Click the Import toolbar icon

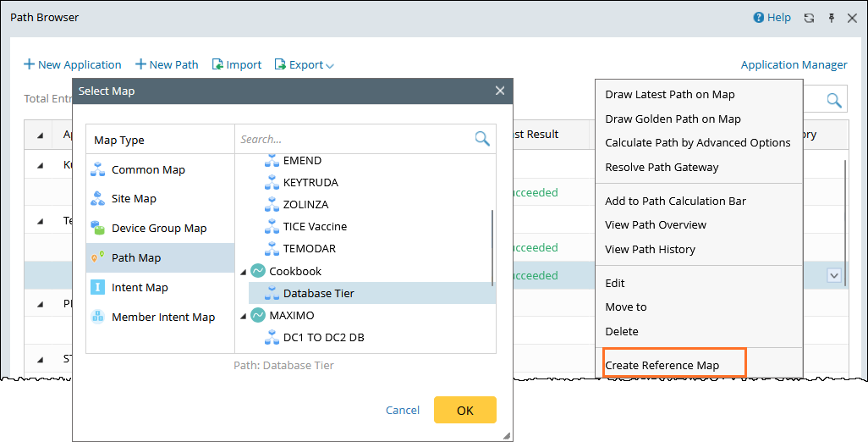pyautogui.click(x=218, y=64)
